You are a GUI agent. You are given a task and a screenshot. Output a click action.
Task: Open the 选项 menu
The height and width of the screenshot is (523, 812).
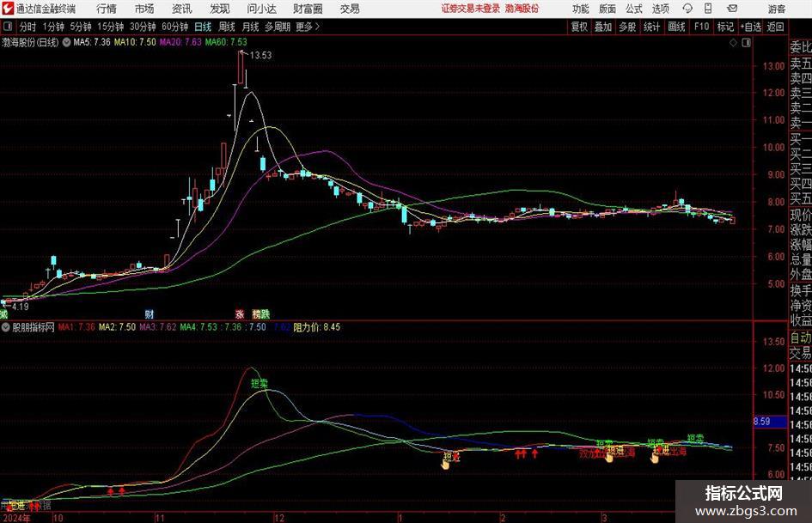(x=660, y=9)
